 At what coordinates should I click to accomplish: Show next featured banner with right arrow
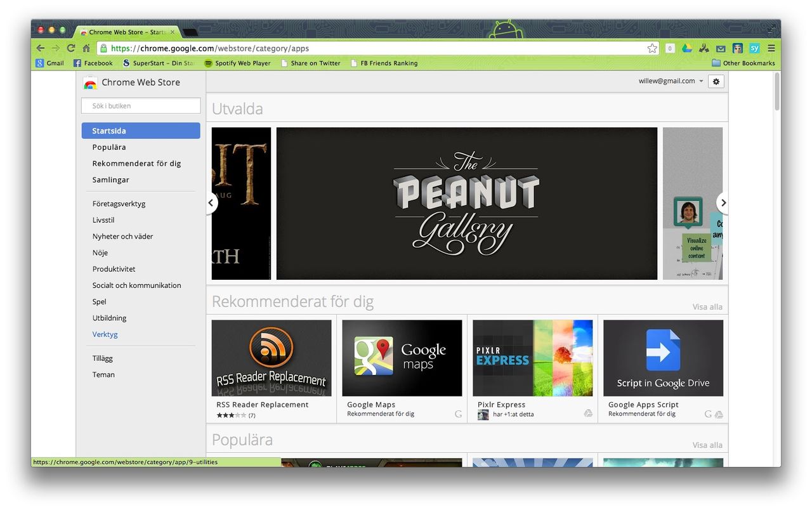pyautogui.click(x=723, y=203)
